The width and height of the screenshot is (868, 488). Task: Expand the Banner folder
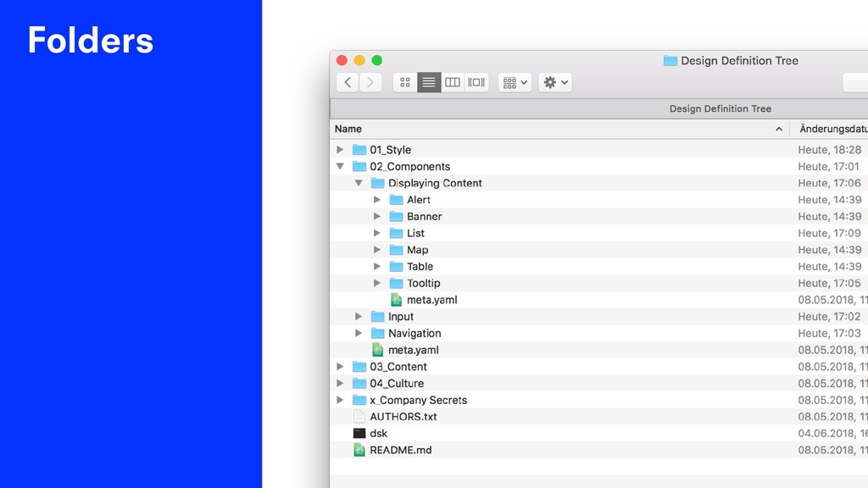[377, 216]
